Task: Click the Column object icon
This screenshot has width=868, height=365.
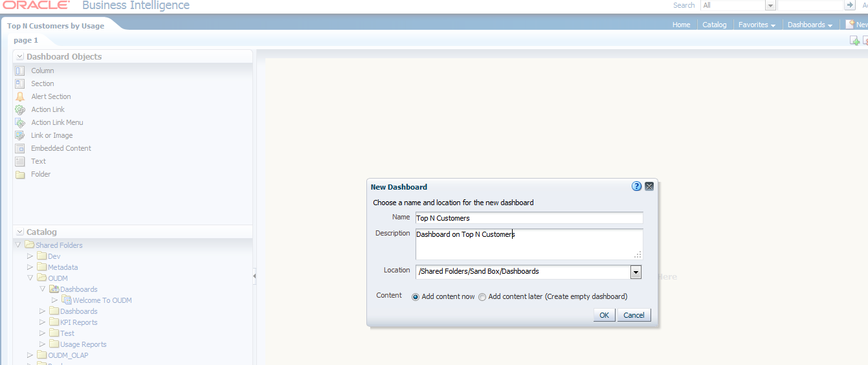Action: click(20, 71)
